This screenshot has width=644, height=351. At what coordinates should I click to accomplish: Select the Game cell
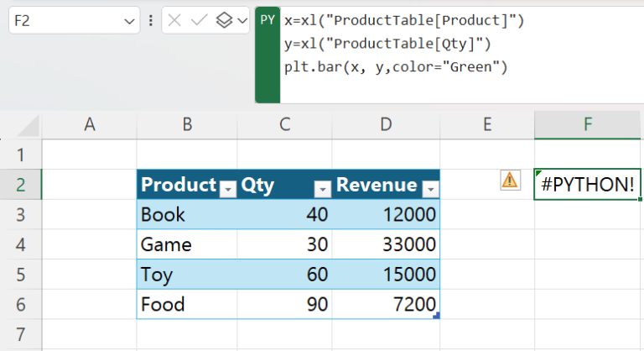click(x=187, y=244)
